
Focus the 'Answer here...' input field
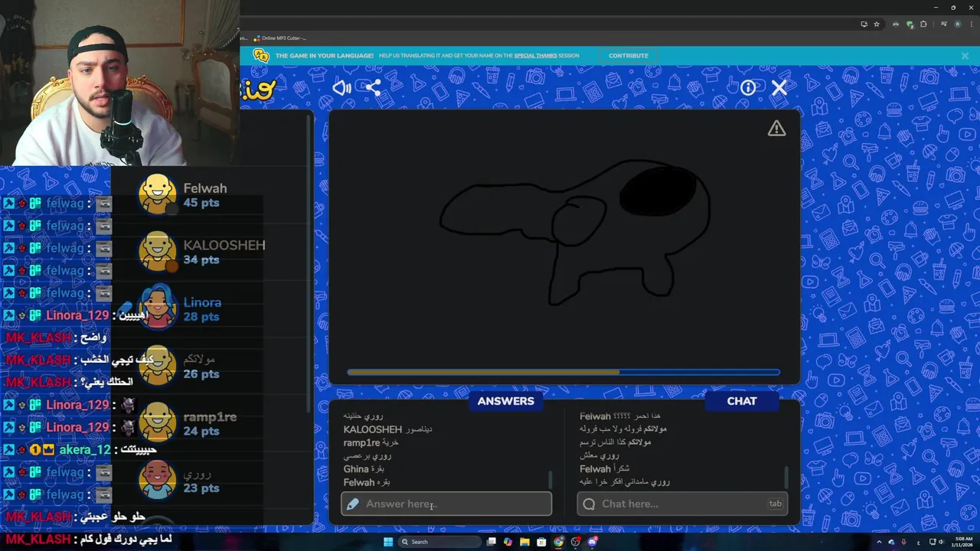pyautogui.click(x=446, y=504)
